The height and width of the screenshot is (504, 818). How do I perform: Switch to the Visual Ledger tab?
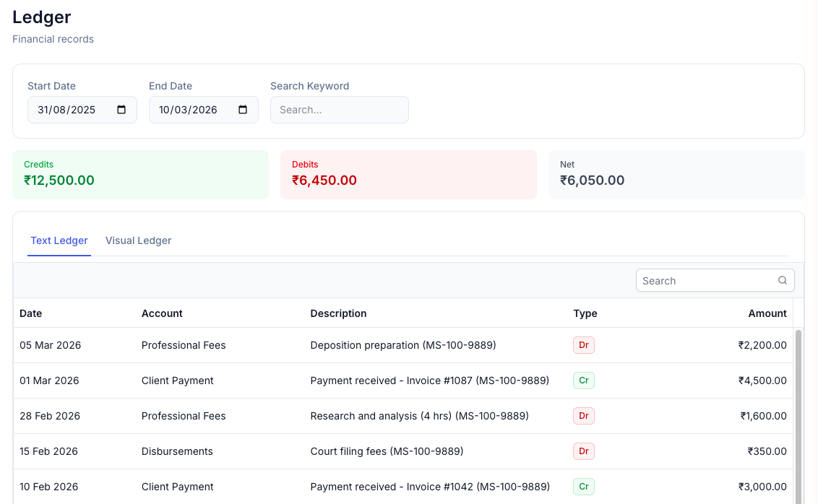[x=138, y=240]
